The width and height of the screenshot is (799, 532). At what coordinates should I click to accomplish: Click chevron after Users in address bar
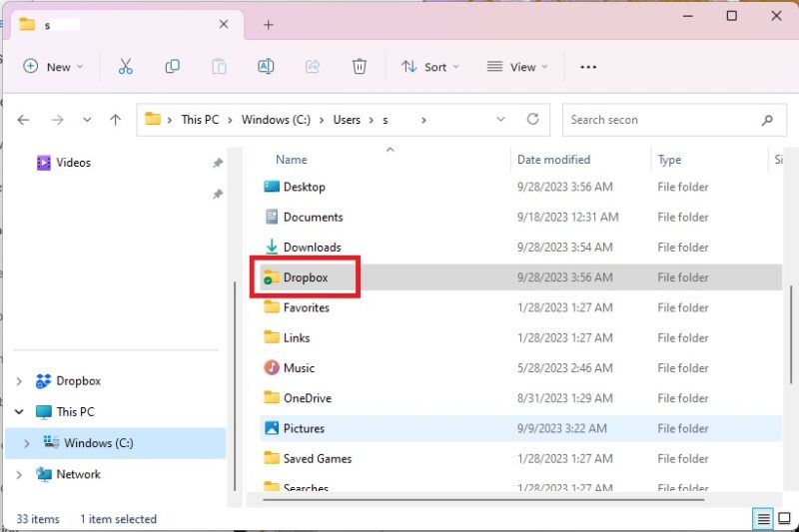tap(371, 120)
